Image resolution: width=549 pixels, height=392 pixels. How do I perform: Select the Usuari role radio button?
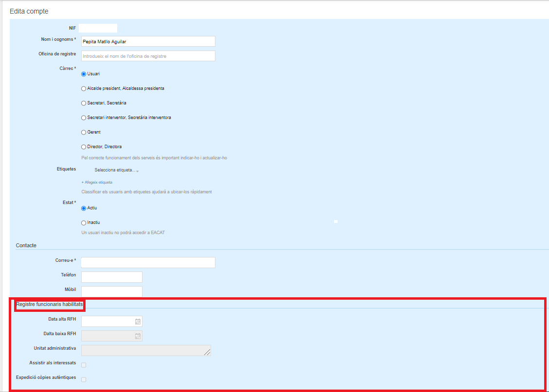pyautogui.click(x=84, y=74)
